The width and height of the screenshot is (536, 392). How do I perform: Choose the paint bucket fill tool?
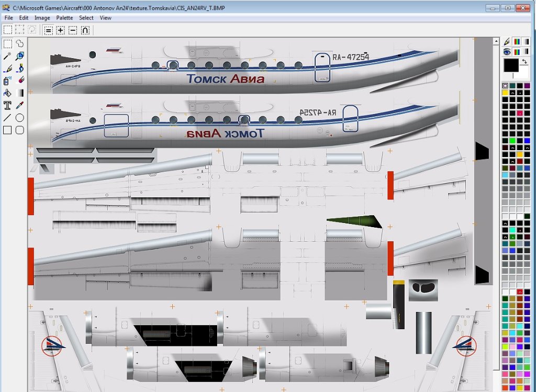click(x=7, y=93)
